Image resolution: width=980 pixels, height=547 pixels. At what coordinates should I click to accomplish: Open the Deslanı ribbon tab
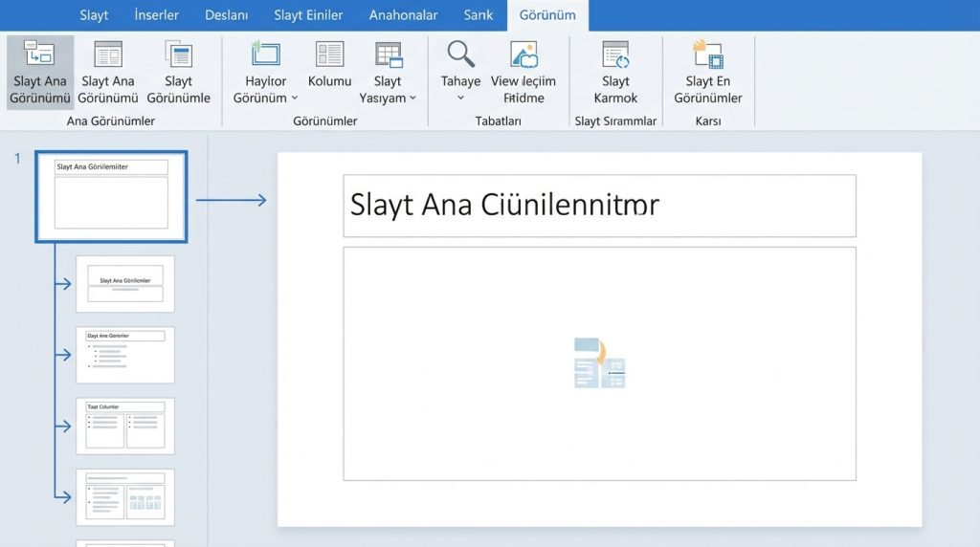tap(226, 15)
